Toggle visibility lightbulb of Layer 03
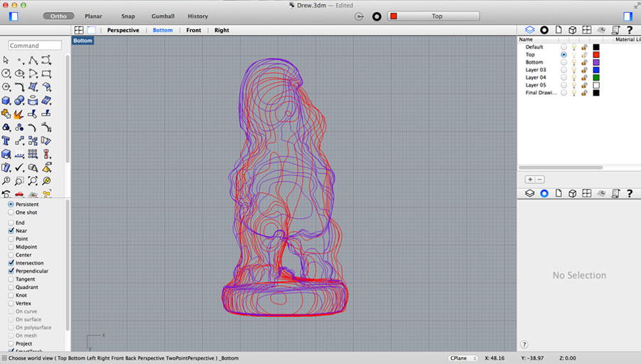Screen dimensions: 641x364 click(x=574, y=70)
